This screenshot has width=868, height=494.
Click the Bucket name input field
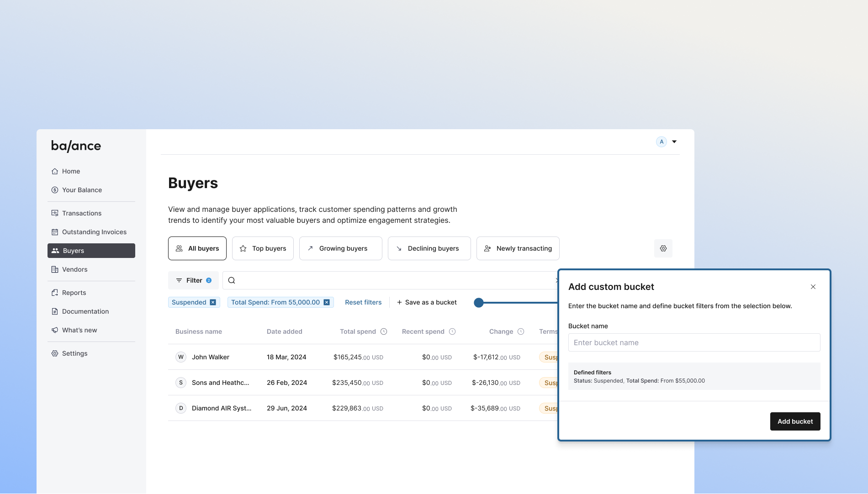(694, 342)
